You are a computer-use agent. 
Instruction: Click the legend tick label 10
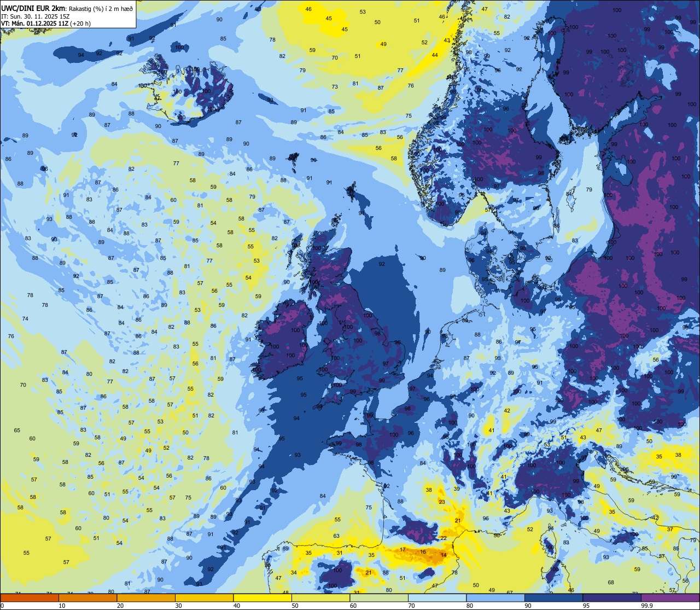point(62,606)
